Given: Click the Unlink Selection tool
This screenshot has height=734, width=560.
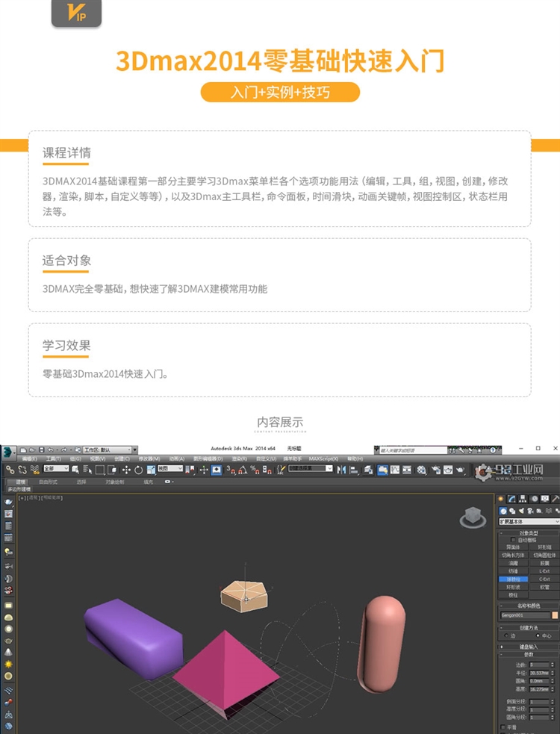Looking at the screenshot, I should click(x=22, y=470).
